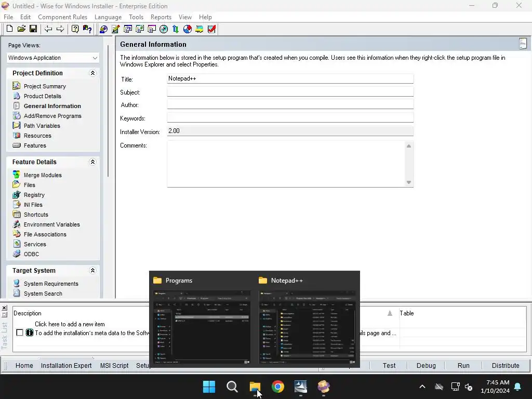532x399 pixels.
Task: Open the Reports menu
Action: click(161, 17)
